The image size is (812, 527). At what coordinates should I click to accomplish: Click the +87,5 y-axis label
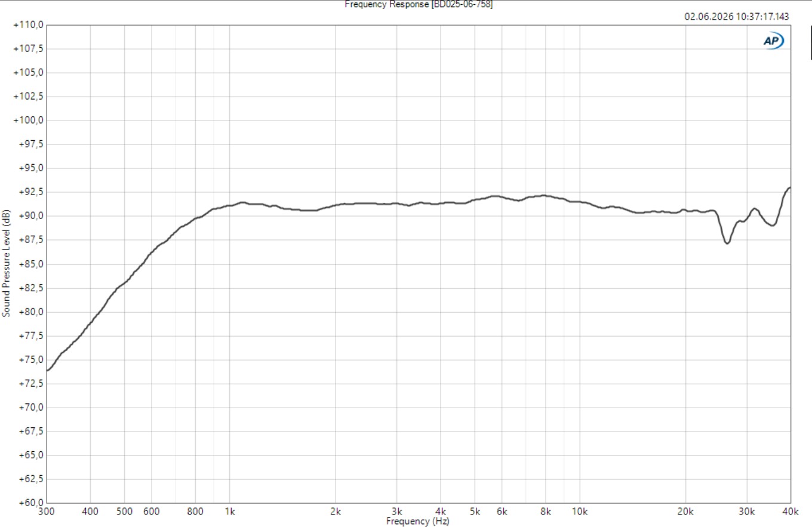30,241
